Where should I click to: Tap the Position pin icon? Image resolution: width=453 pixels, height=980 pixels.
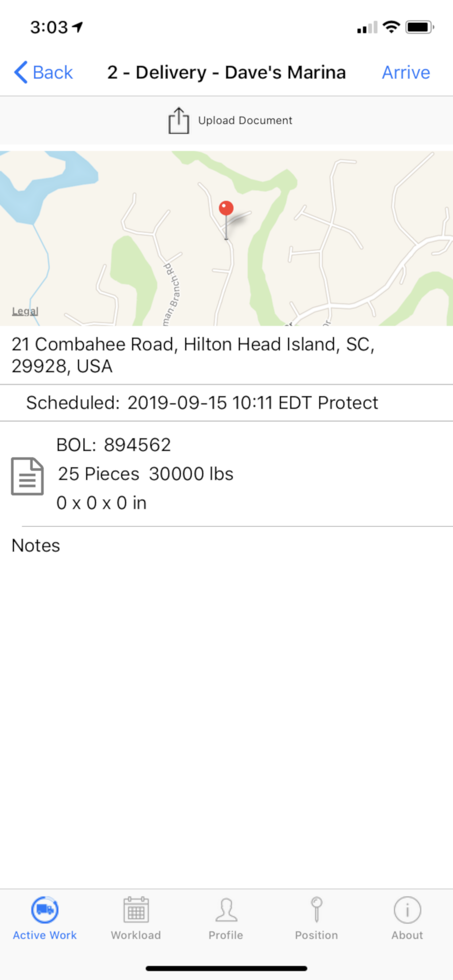point(316,910)
